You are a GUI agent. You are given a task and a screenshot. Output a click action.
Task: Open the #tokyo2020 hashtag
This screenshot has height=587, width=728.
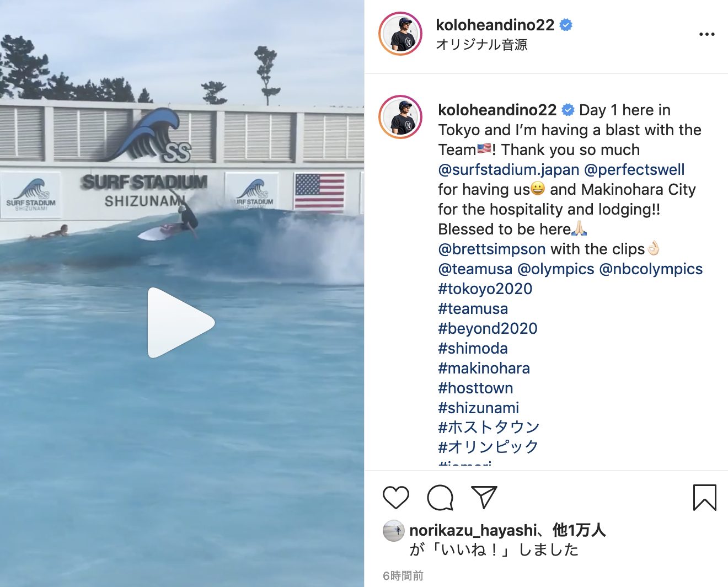coord(485,289)
